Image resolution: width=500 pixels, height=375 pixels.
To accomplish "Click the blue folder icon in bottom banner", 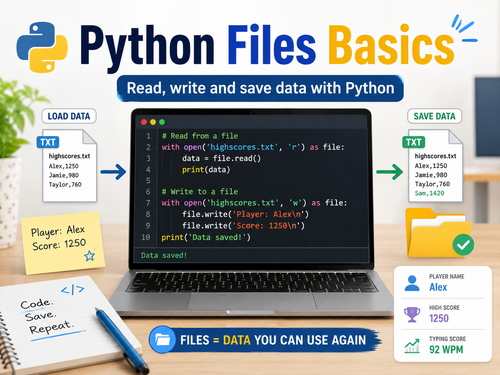I will click(x=162, y=339).
